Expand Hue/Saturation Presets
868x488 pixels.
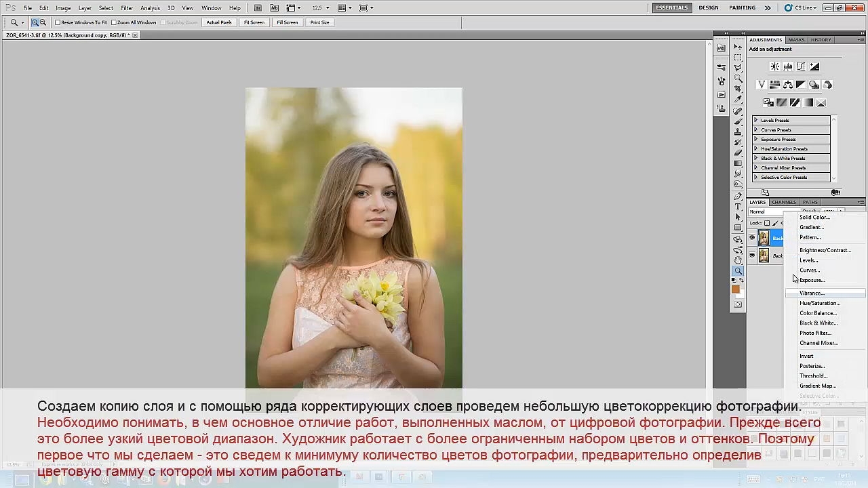[x=755, y=148]
